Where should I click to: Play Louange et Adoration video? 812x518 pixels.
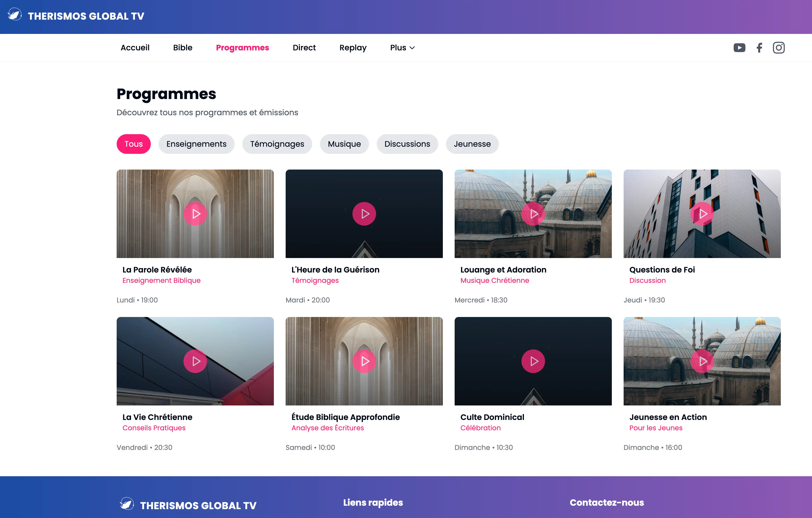(x=533, y=214)
